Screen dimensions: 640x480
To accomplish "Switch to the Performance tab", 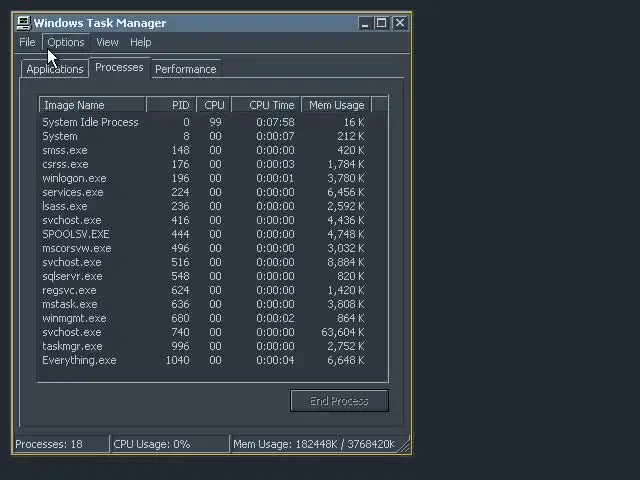I will click(x=186, y=69).
